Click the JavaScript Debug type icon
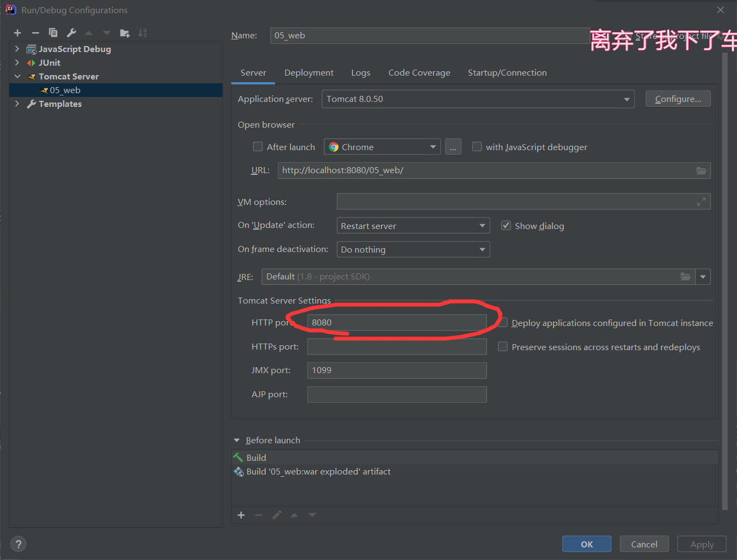 click(32, 49)
